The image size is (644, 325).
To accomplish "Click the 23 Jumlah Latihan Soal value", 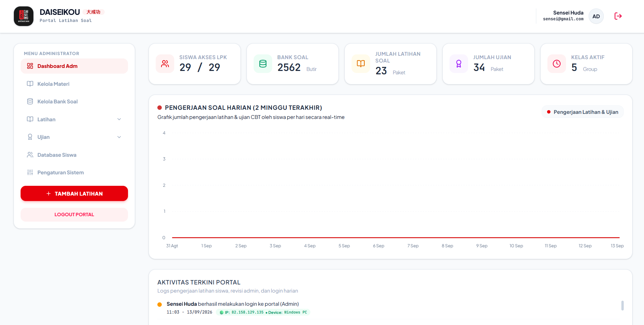I will [x=381, y=71].
